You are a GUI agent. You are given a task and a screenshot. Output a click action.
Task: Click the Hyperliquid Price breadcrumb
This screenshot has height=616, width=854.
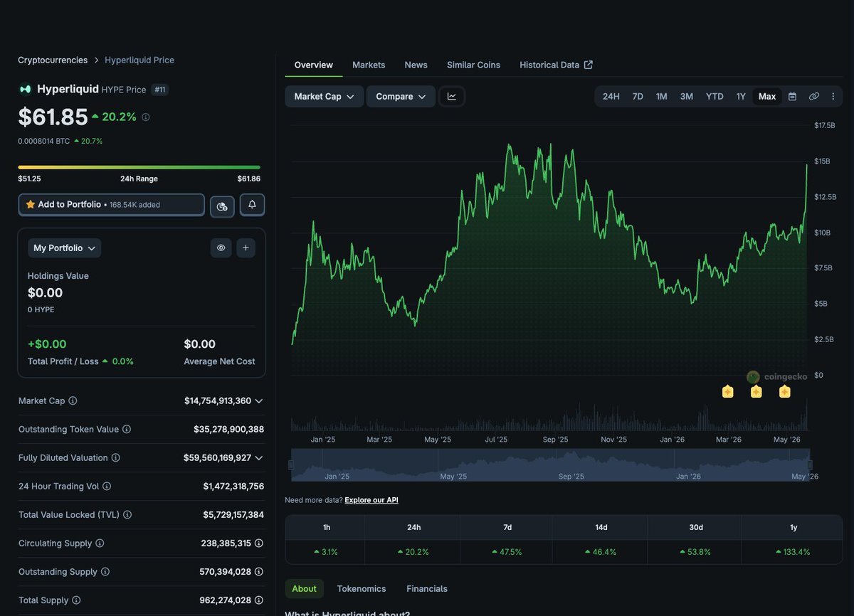click(139, 60)
